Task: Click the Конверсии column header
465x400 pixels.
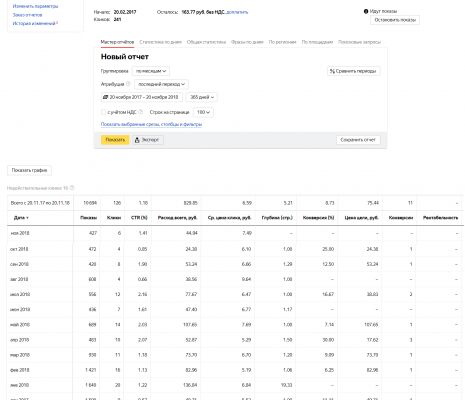Action: 401,218
